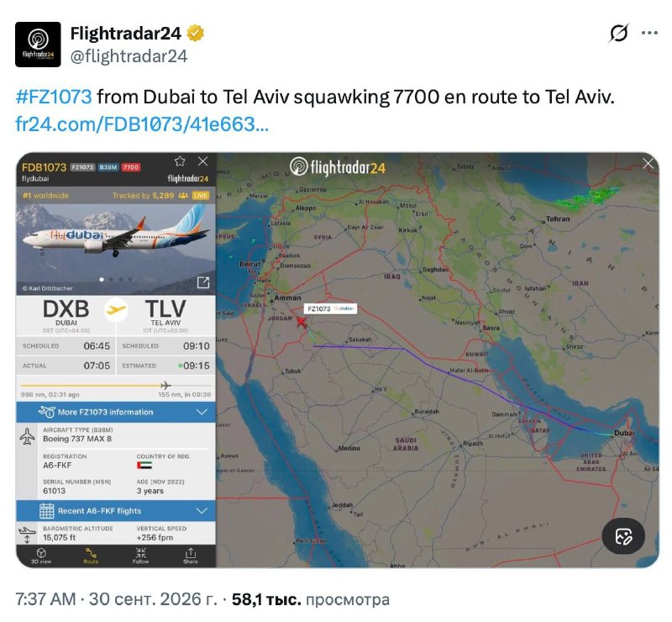
Task: Toggle the Route button in bottom toolbar
Action: pos(91,556)
